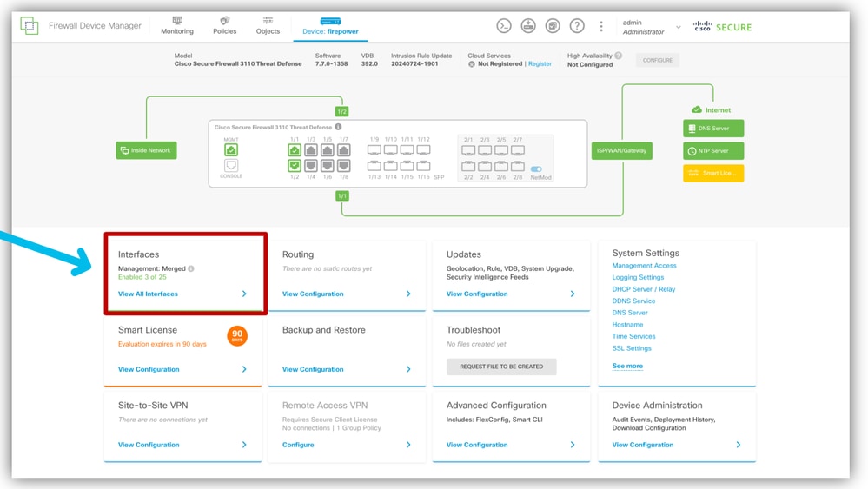Open the task list icon
868x489 pixels.
point(553,25)
